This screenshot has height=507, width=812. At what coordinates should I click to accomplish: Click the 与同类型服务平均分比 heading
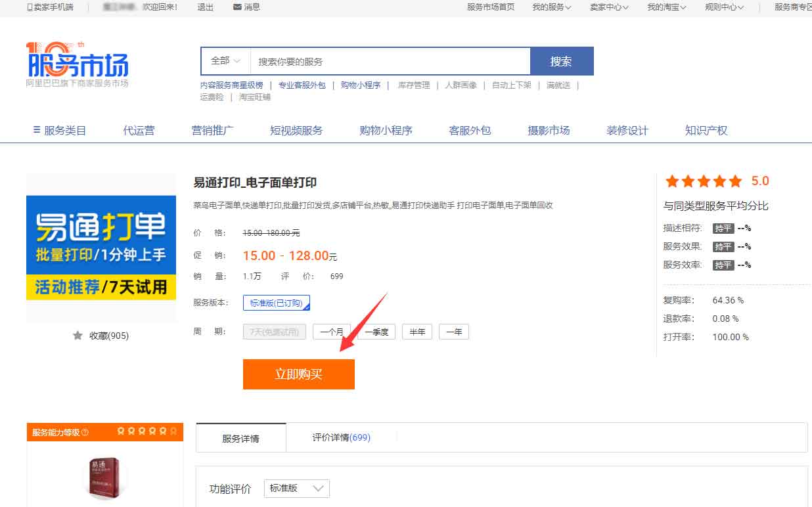[x=716, y=206]
